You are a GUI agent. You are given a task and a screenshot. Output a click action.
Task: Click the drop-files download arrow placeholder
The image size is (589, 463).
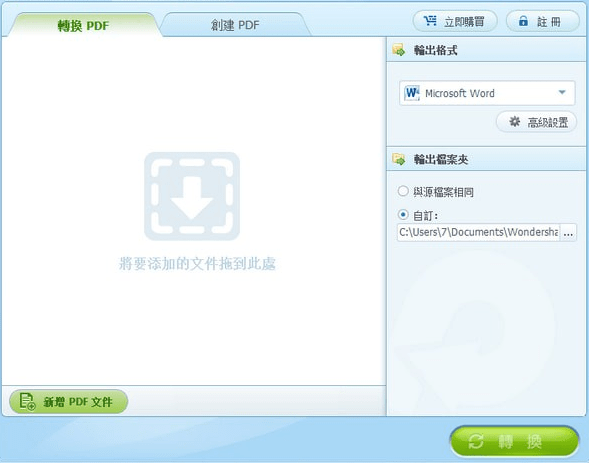click(192, 196)
